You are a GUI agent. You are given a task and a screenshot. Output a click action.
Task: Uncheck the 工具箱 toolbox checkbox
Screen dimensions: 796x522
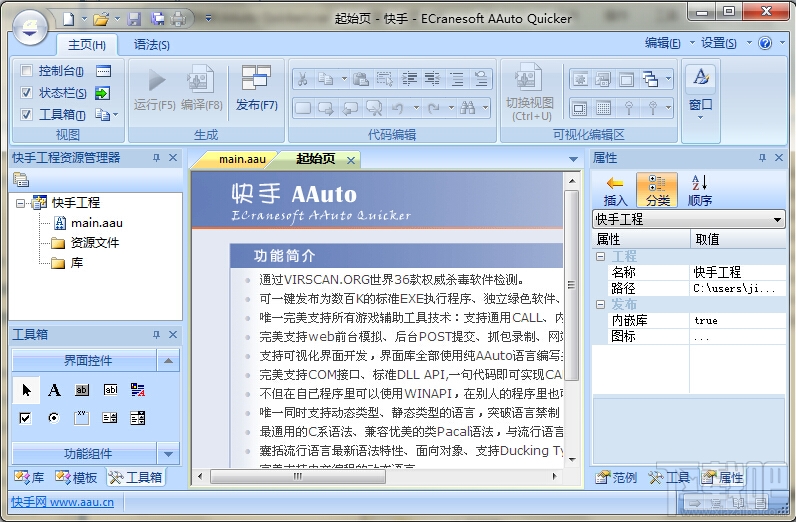[26, 115]
